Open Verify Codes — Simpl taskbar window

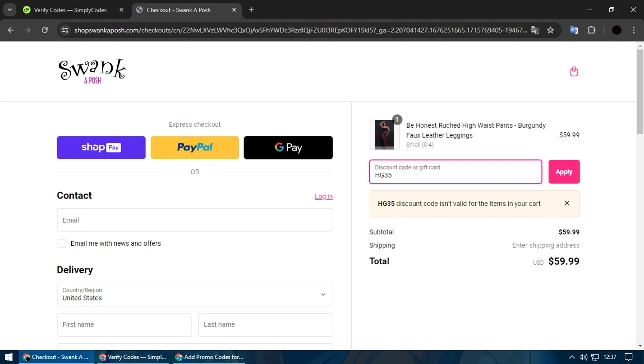[x=133, y=357]
